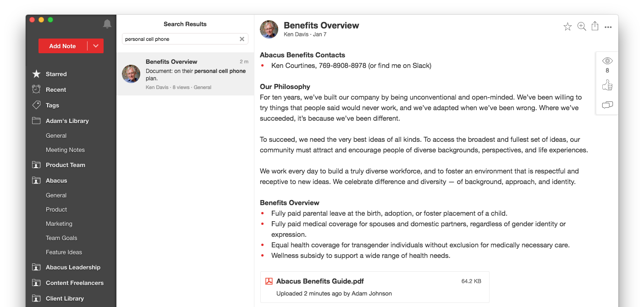
Task: Open Meeting Notes folder
Action: [x=65, y=150]
